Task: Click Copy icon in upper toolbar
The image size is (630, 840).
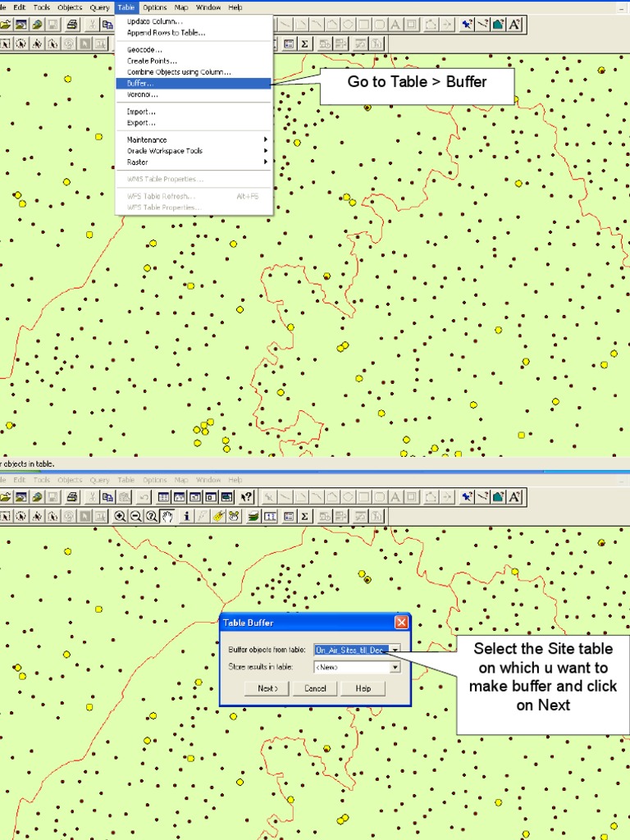Action: (107, 25)
